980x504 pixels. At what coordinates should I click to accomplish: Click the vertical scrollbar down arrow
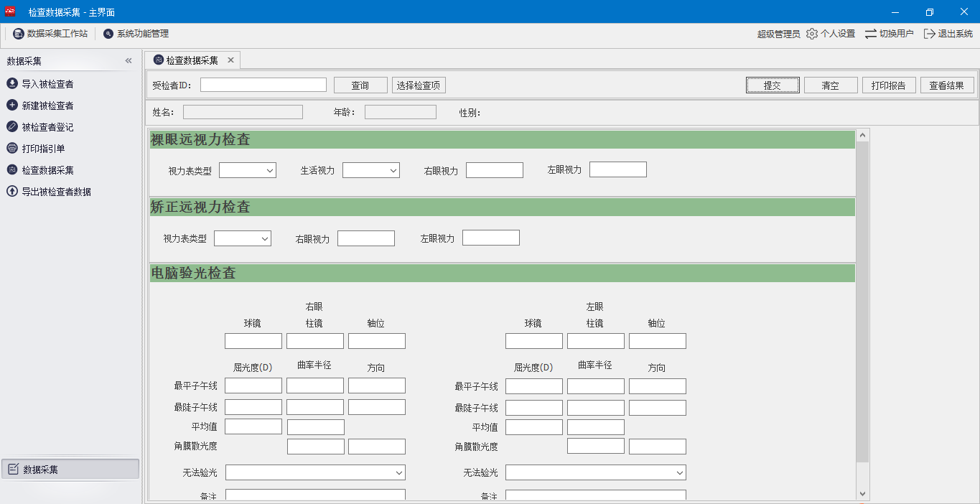coord(862,494)
